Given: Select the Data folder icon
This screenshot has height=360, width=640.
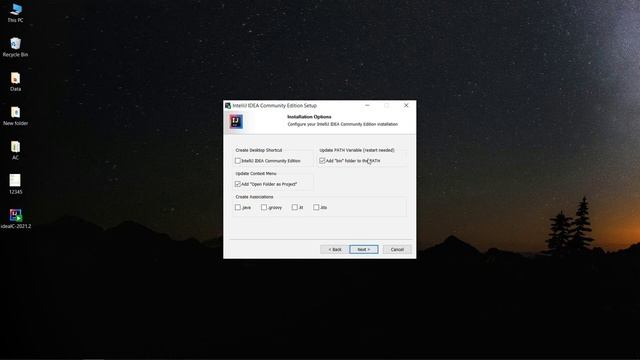Looking at the screenshot, I should coord(16,81).
